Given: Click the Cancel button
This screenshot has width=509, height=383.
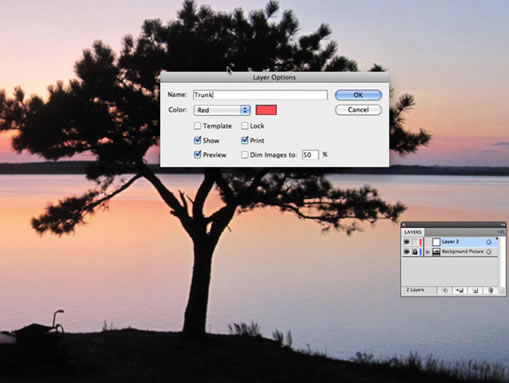Looking at the screenshot, I should click(358, 110).
